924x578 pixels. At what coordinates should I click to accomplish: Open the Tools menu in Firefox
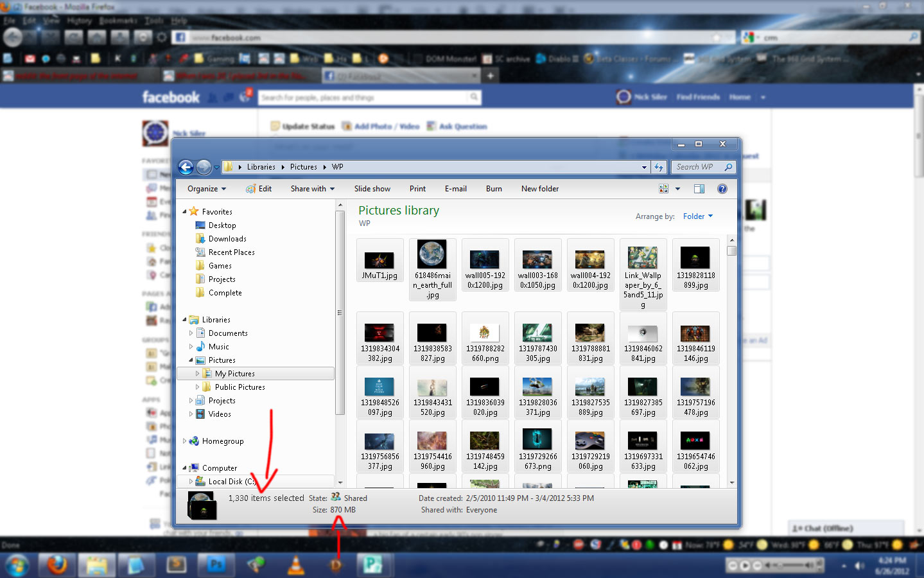pos(155,21)
